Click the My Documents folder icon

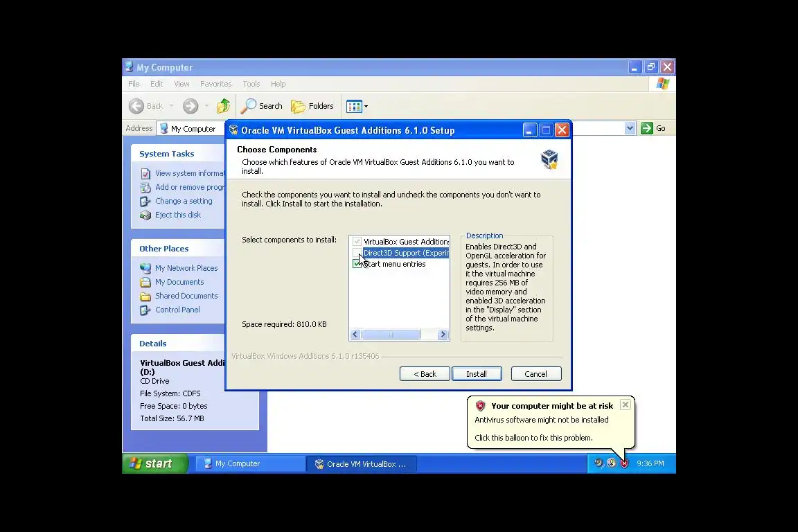point(145,282)
